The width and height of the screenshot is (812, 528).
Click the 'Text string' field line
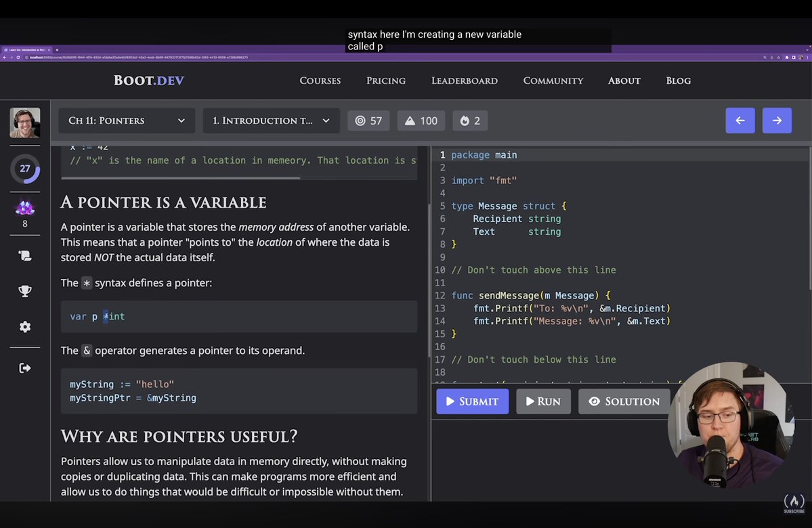516,232
